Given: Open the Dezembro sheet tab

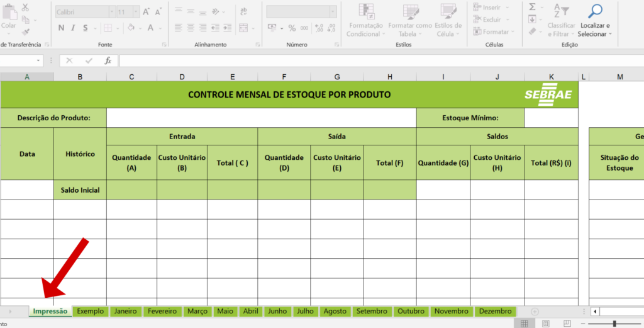Looking at the screenshot, I should coord(495,311).
